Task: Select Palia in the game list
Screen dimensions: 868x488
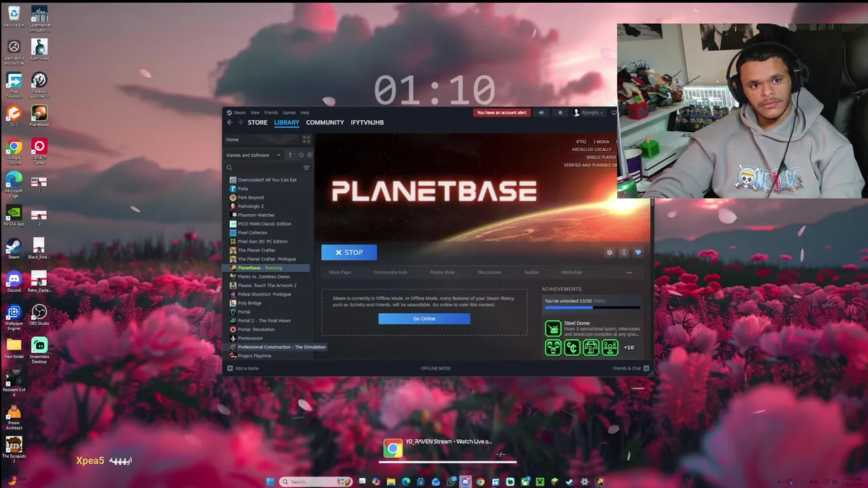Action: click(243, 188)
